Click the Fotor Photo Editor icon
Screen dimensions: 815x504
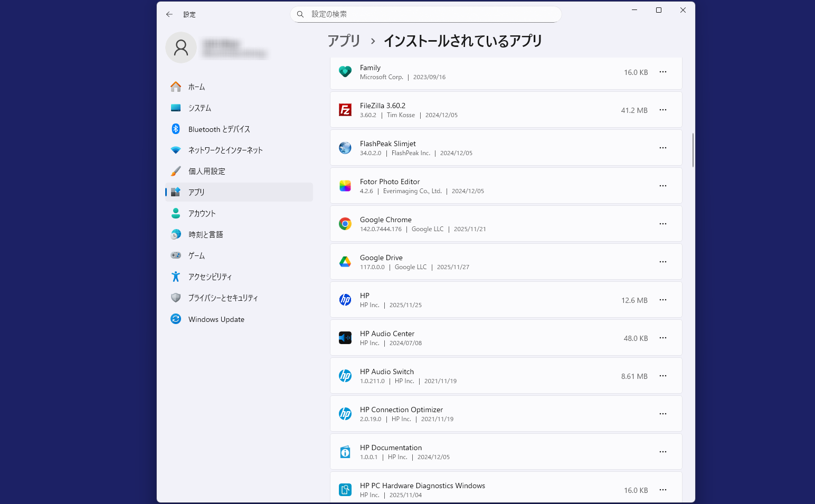345,186
